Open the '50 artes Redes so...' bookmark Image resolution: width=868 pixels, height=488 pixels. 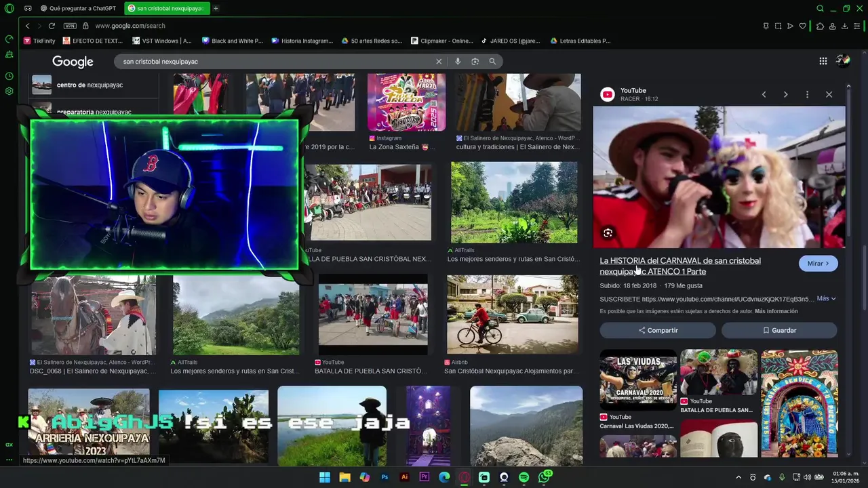point(372,41)
